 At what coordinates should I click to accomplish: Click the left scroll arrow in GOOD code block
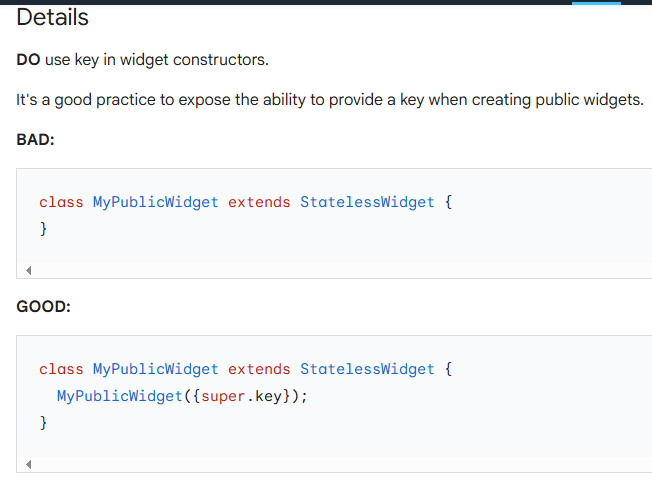pyautogui.click(x=28, y=464)
